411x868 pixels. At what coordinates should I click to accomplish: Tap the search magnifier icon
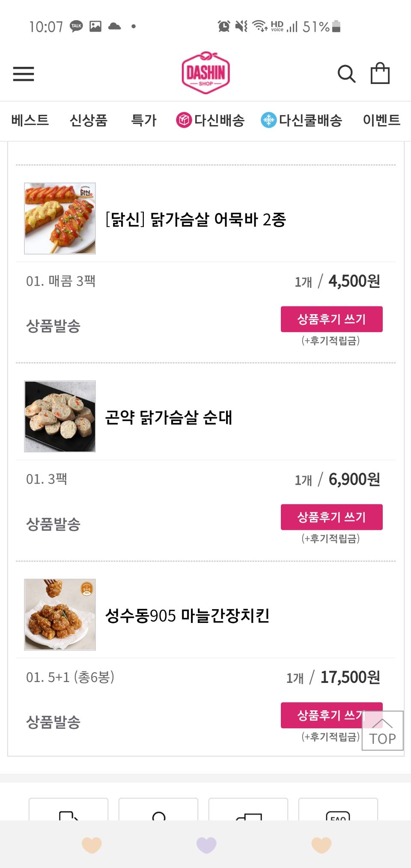(x=346, y=74)
